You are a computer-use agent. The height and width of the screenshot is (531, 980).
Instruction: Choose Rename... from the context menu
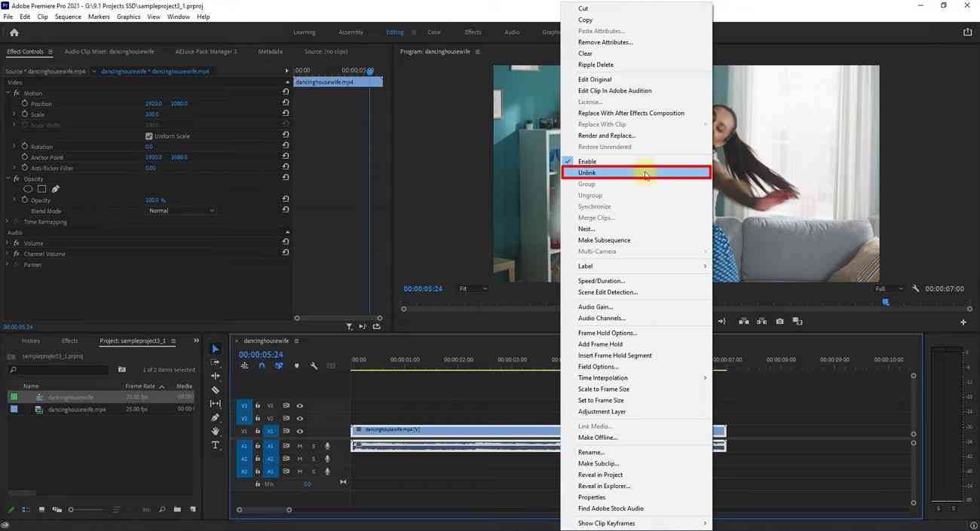coord(636,452)
